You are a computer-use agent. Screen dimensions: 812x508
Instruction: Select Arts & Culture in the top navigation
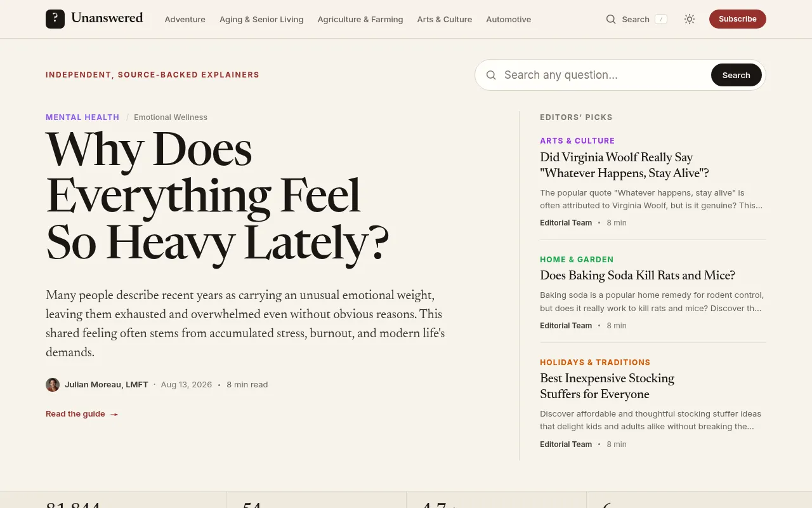click(445, 19)
